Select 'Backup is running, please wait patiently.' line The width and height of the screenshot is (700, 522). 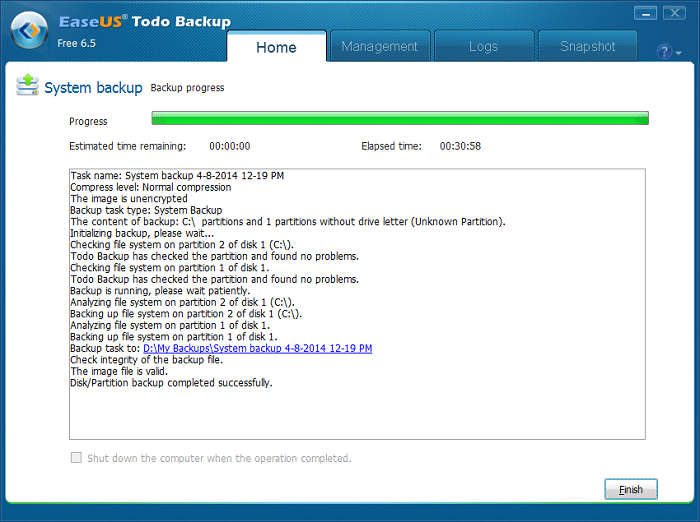pyautogui.click(x=160, y=291)
